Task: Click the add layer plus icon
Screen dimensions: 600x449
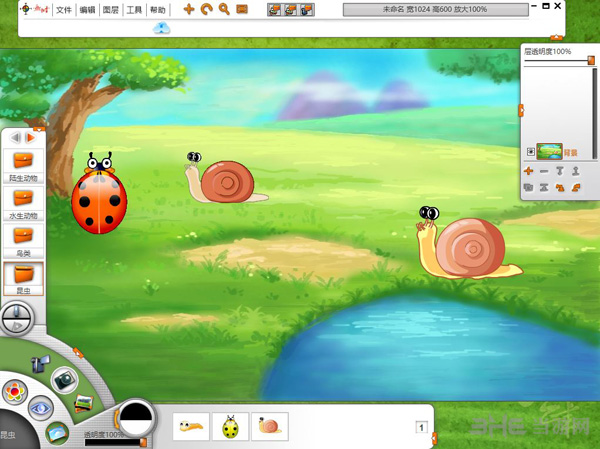Action: [529, 171]
